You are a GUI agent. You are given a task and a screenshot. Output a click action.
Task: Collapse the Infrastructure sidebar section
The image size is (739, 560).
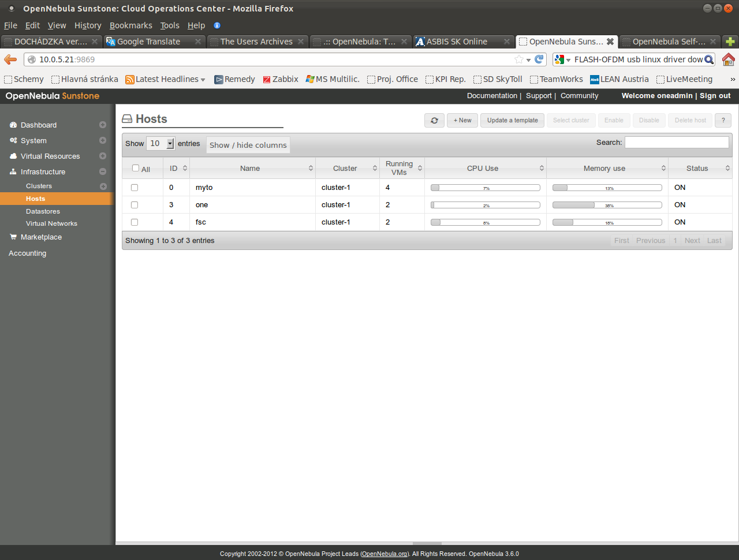103,171
